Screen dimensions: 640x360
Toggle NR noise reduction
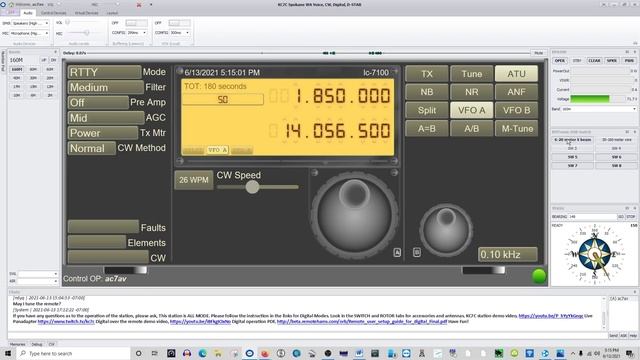(471, 92)
